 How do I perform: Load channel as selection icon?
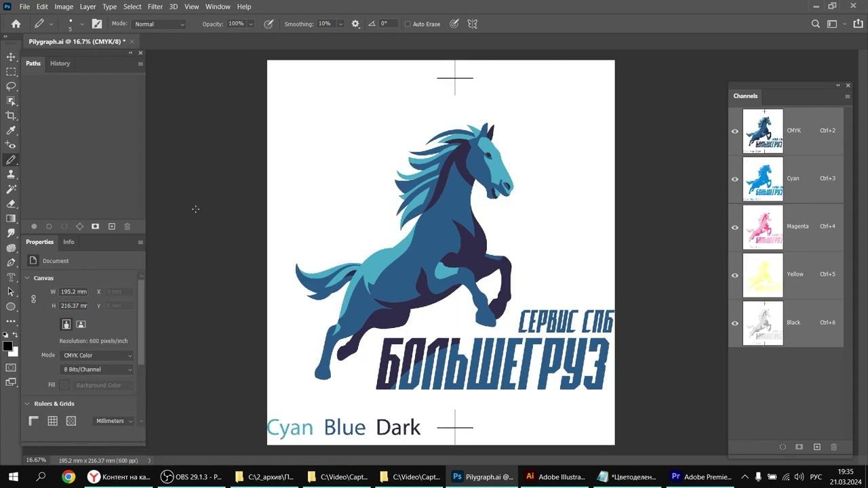tap(783, 447)
